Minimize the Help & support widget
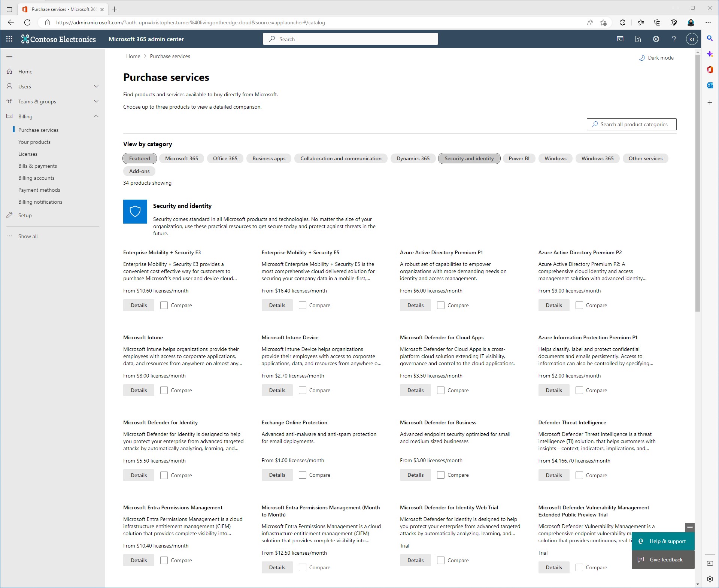Image resolution: width=719 pixels, height=588 pixels. 690,527
